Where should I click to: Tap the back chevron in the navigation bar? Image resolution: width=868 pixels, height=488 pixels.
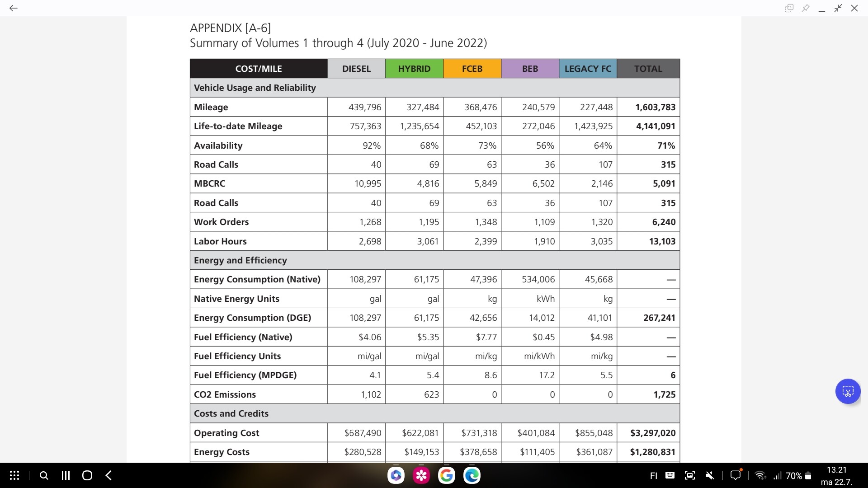coord(108,475)
